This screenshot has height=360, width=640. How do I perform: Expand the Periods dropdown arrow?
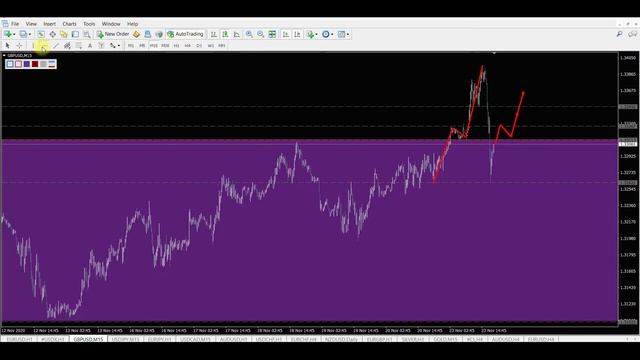coord(332,34)
